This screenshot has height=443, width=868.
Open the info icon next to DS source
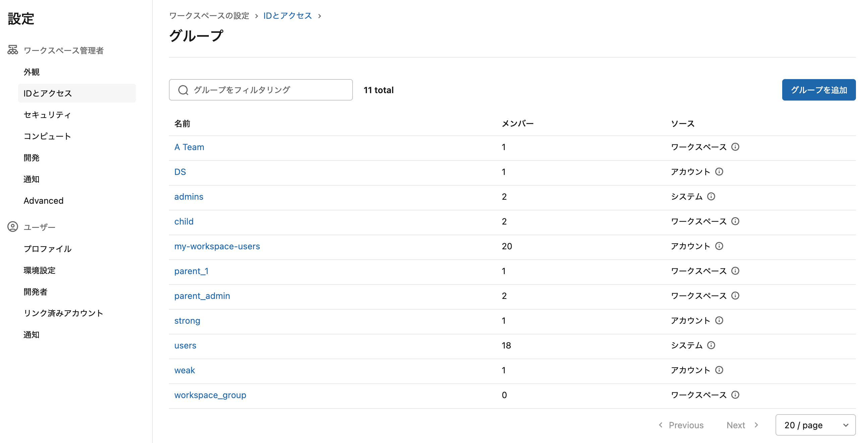720,172
